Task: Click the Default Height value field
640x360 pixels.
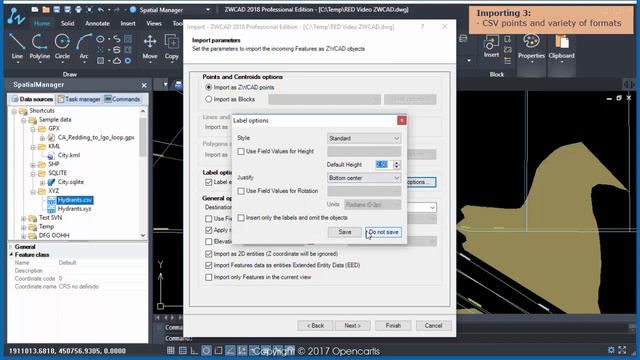Action: coord(384,164)
